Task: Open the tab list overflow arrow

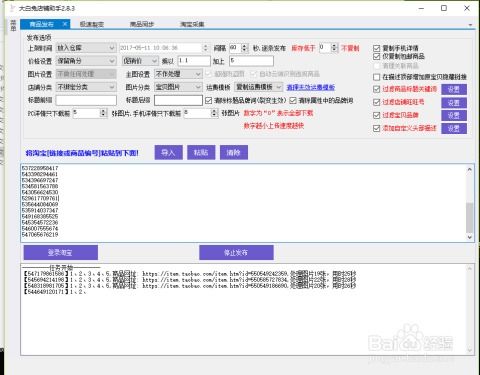Action: coord(470,25)
